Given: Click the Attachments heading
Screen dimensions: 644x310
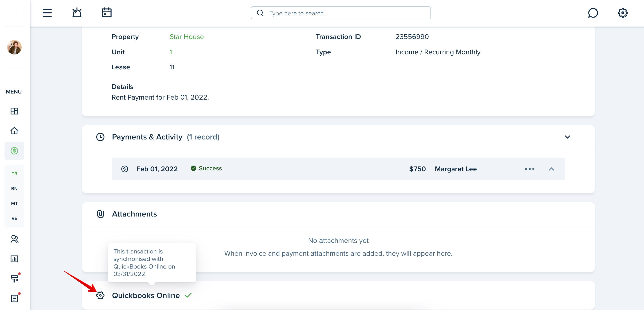Looking at the screenshot, I should [134, 214].
